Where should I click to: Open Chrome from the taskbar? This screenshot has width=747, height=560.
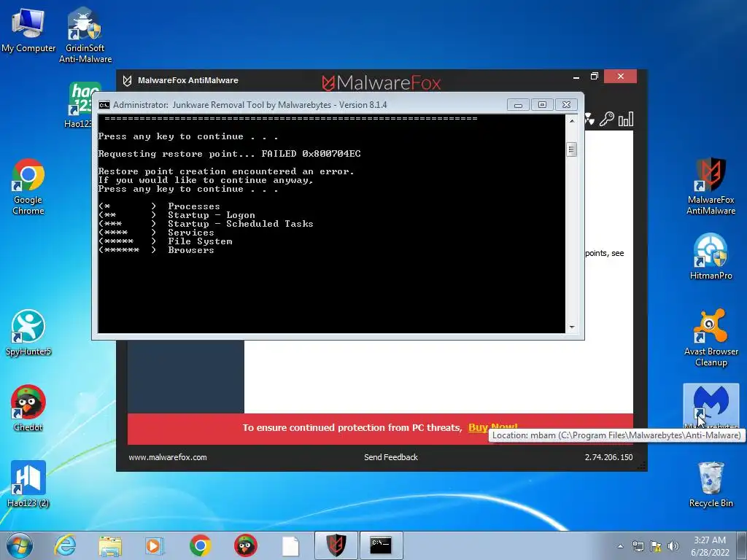(200, 545)
